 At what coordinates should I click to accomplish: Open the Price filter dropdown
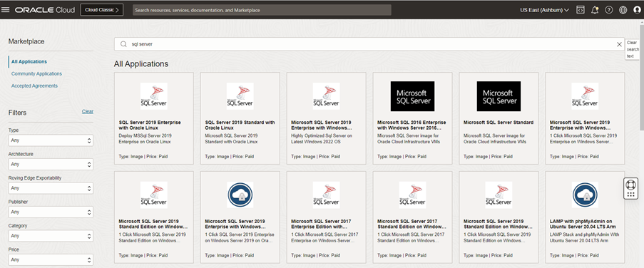[51, 259]
